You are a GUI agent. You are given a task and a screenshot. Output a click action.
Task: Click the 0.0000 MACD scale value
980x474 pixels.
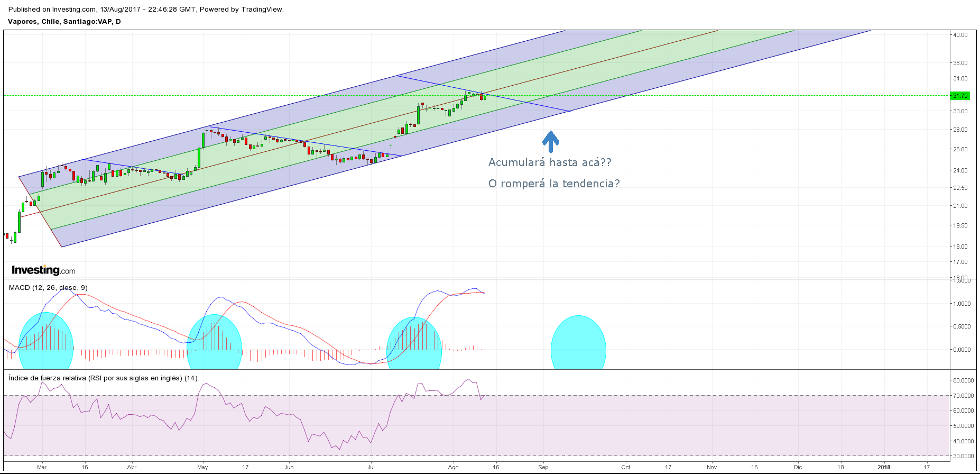962,350
